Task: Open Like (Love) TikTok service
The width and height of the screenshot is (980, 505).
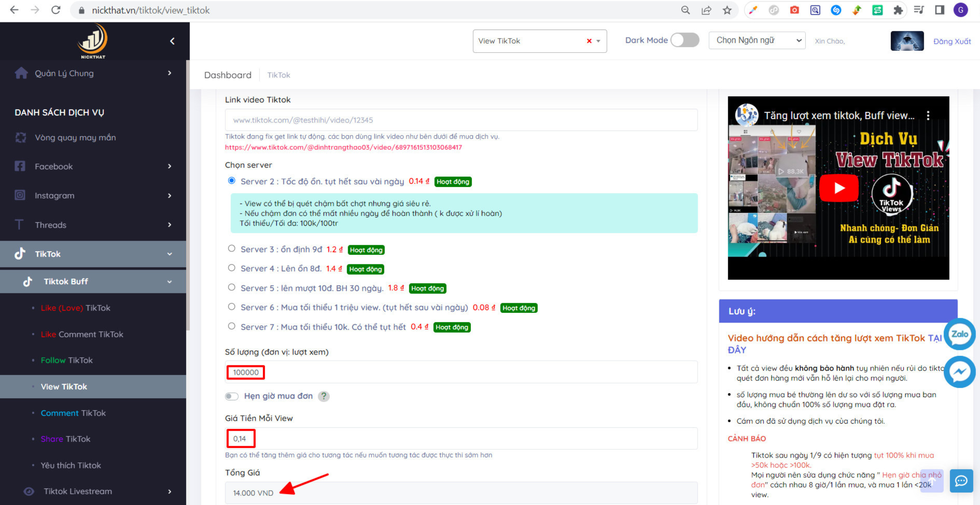Action: (x=75, y=308)
